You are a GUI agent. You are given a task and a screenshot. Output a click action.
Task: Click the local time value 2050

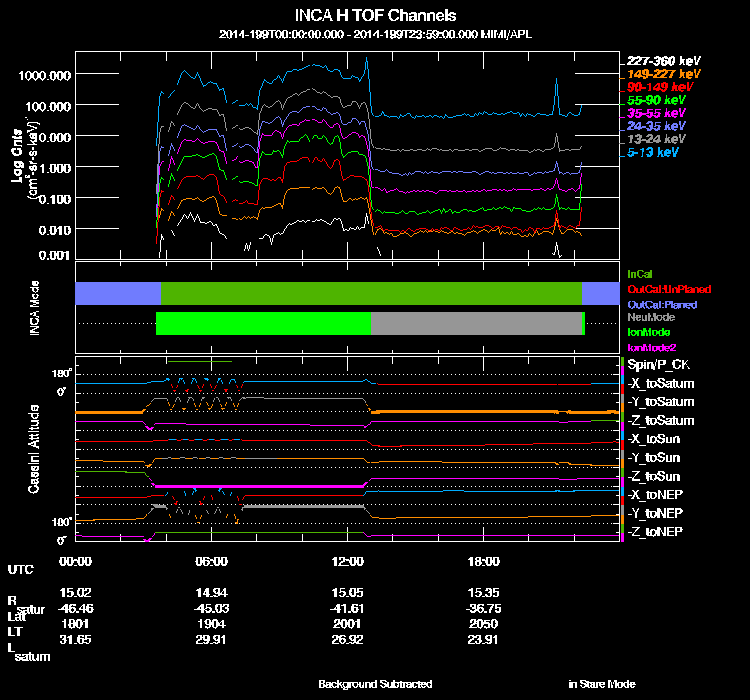pos(483,624)
